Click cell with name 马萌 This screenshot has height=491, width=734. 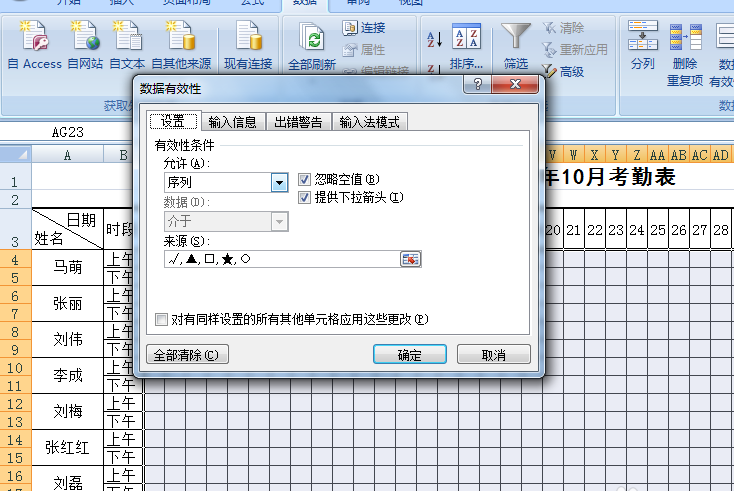[x=67, y=268]
